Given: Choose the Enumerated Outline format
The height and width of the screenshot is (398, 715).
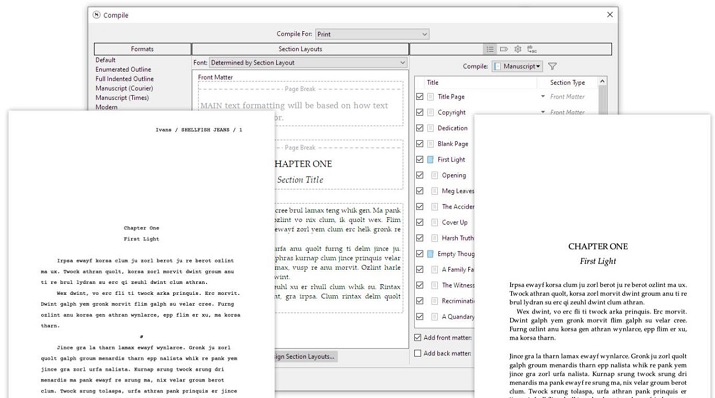Looking at the screenshot, I should tap(123, 69).
